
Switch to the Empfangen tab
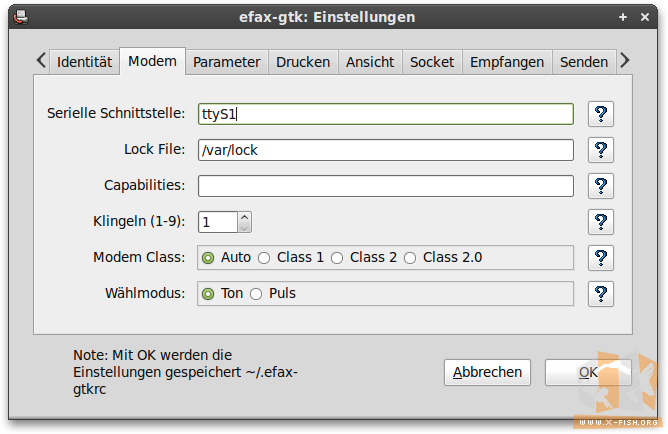[507, 62]
